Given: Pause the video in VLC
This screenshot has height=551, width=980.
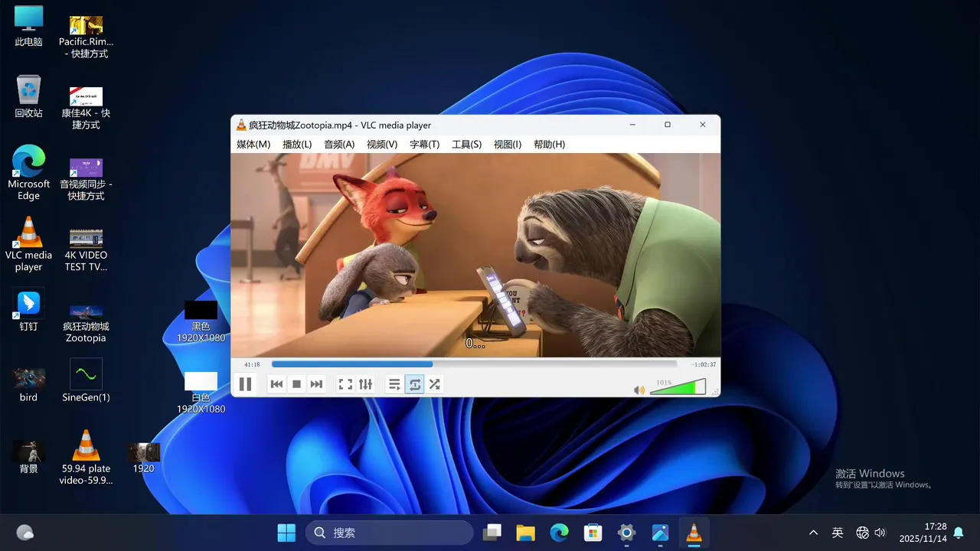Looking at the screenshot, I should coord(245,384).
